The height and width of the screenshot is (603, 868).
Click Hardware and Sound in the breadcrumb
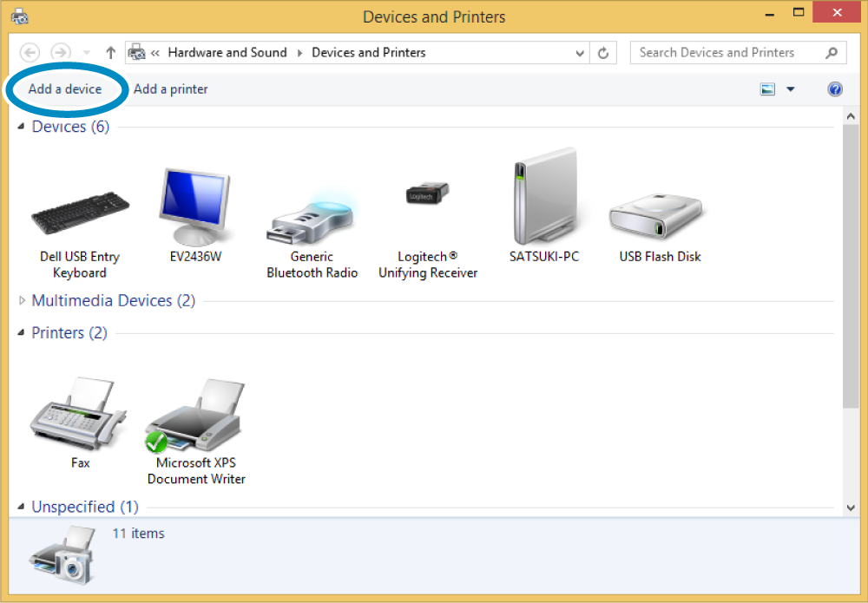(x=227, y=53)
